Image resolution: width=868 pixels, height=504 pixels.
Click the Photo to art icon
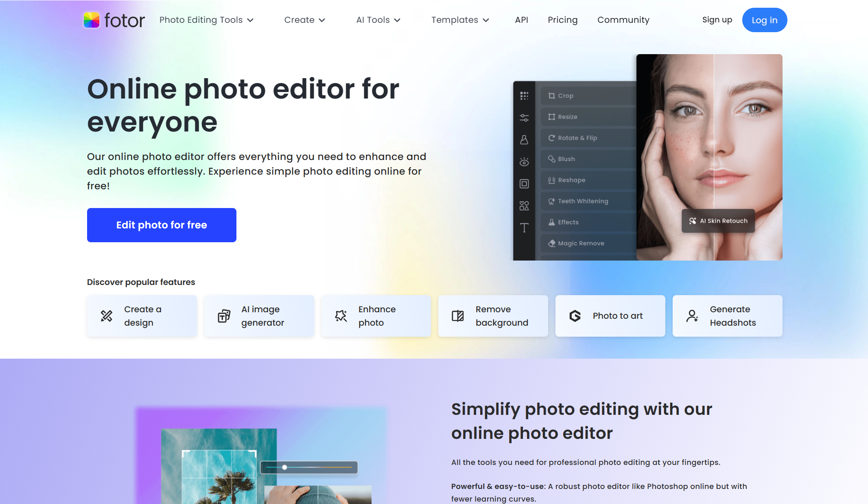(x=575, y=316)
